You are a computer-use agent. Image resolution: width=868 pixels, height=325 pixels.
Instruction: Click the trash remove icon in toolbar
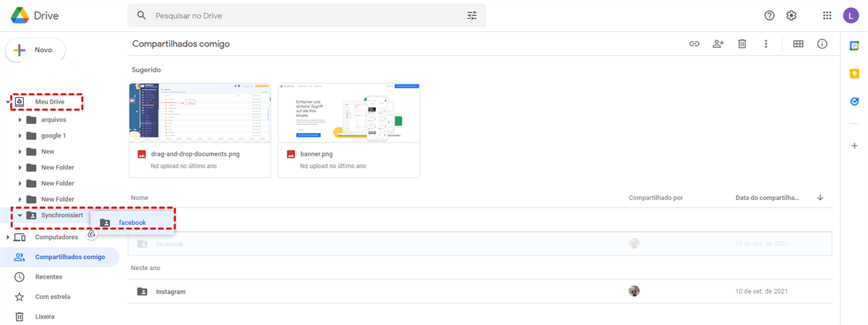click(741, 44)
